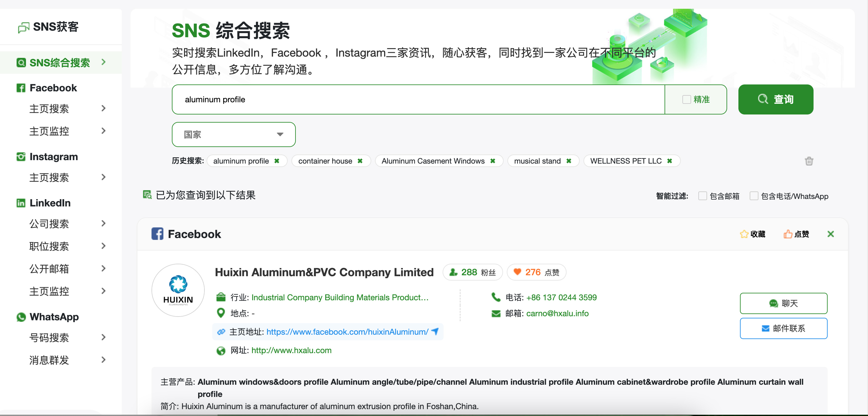Click the phone icon next to 电话

click(496, 297)
